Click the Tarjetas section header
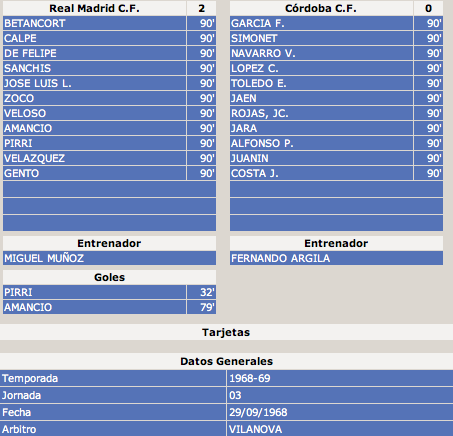453x436 pixels. point(226,332)
